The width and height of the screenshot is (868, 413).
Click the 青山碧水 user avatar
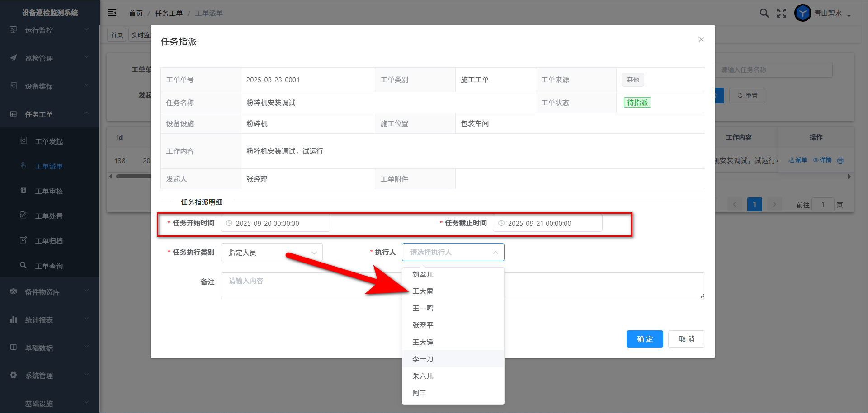coord(802,13)
